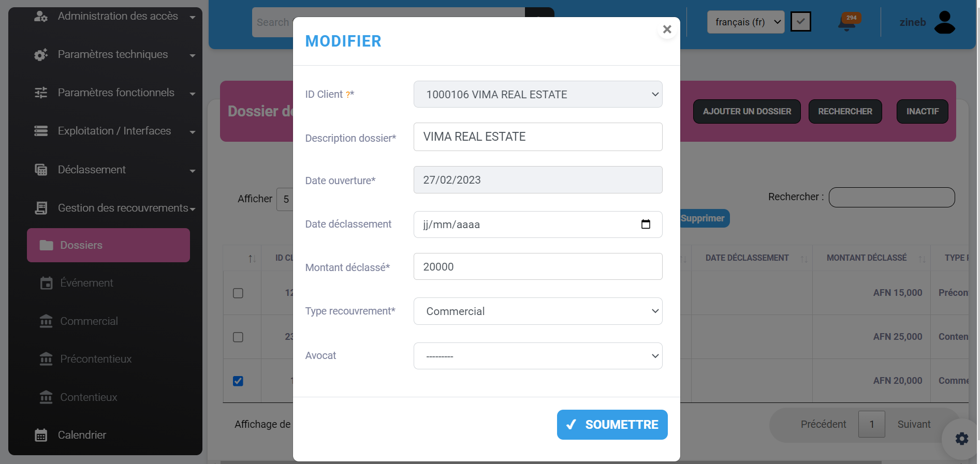This screenshot has height=464, width=980.
Task: Open Dossiers in the sidebar menu
Action: [x=108, y=245]
